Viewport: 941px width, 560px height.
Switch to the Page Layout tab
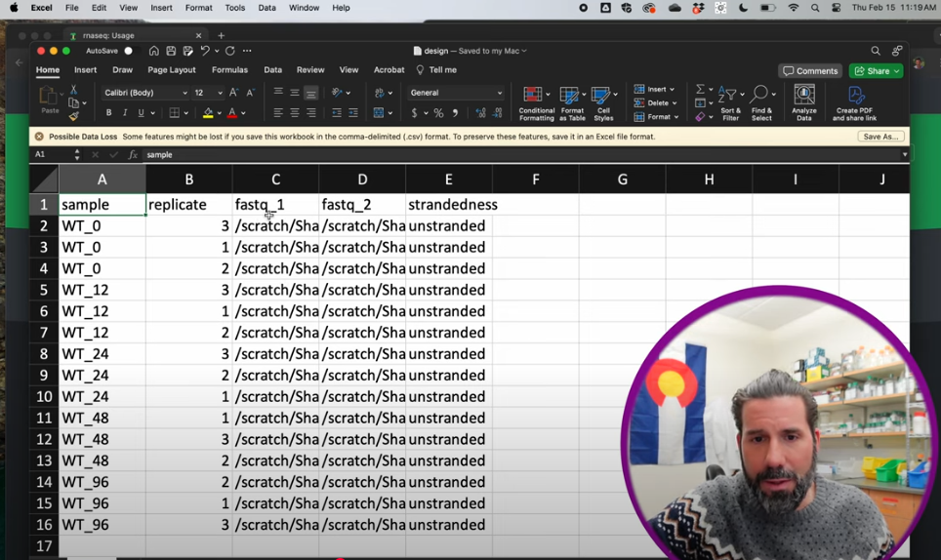[172, 70]
